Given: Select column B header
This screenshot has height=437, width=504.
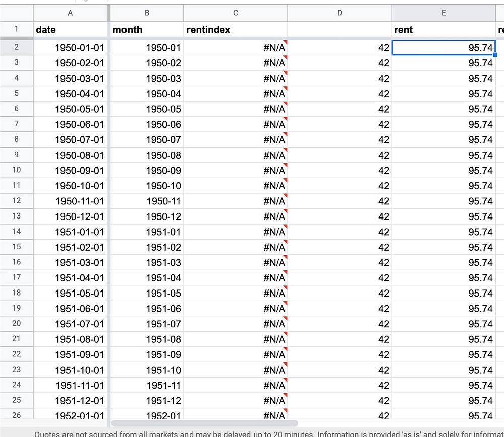Looking at the screenshot, I should point(147,13).
